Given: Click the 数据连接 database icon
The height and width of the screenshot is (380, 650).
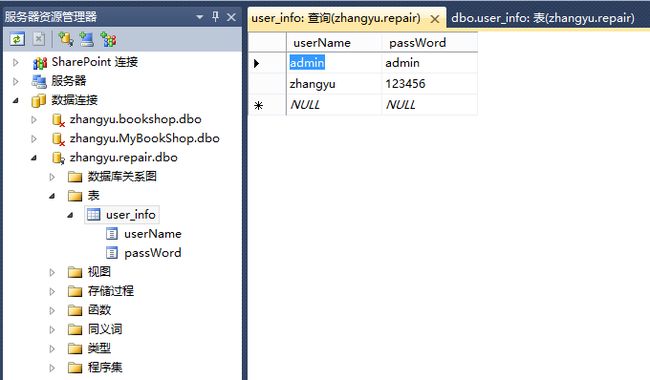Looking at the screenshot, I should [x=39, y=100].
